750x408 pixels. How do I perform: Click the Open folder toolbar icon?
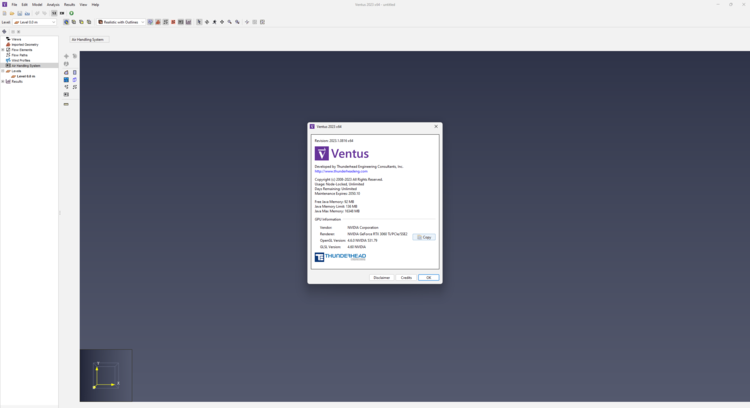(12, 13)
